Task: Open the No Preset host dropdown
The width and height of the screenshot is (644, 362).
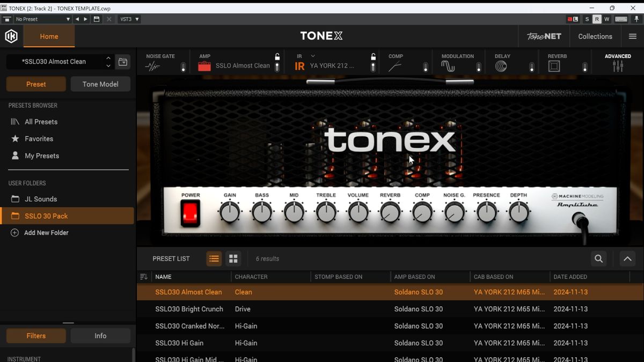Action: pyautogui.click(x=42, y=19)
